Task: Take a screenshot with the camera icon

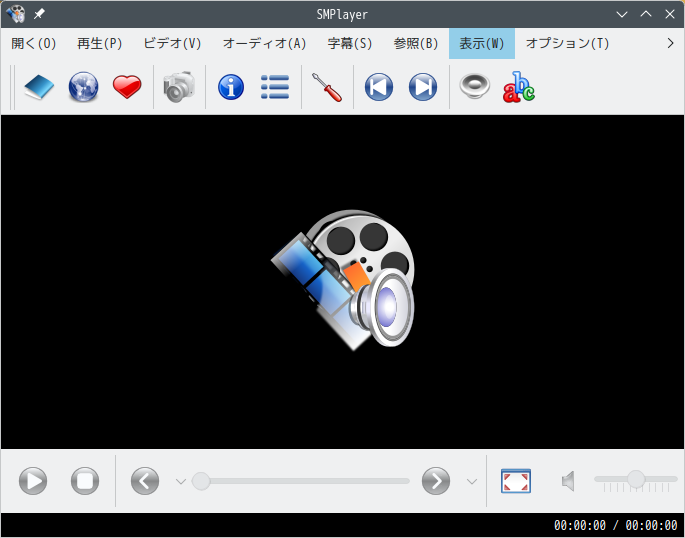Action: tap(179, 87)
